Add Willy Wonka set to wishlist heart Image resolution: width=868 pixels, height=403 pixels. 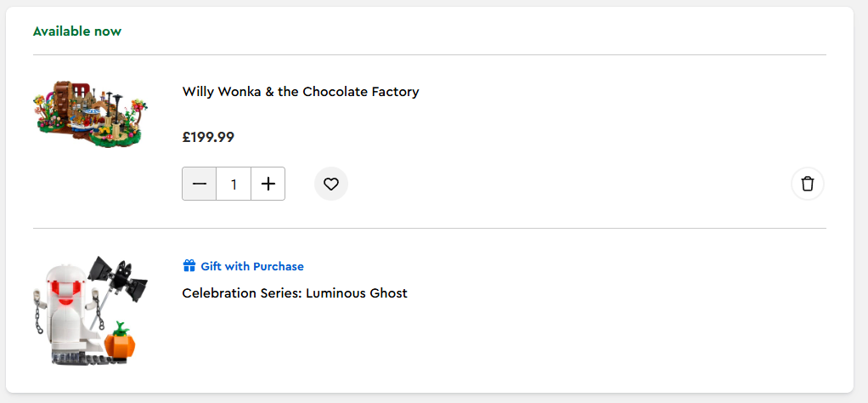point(331,184)
